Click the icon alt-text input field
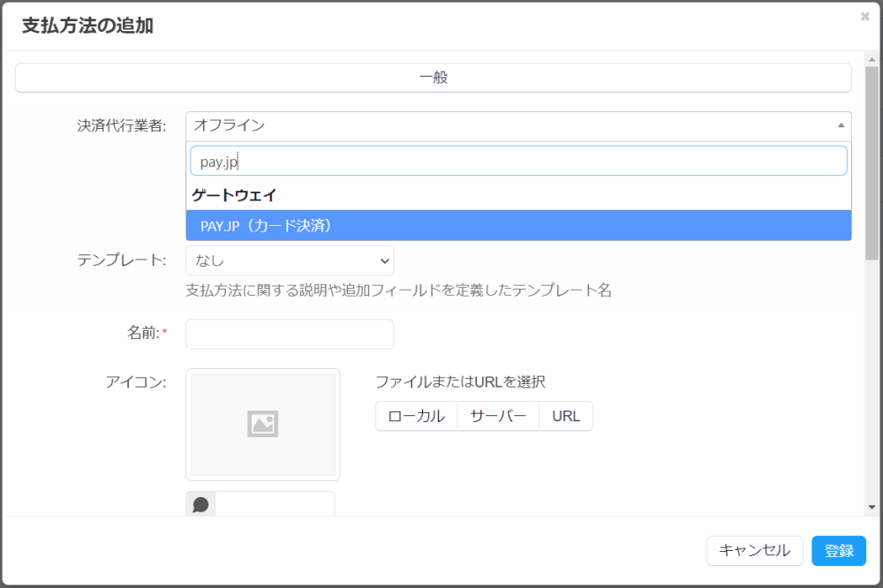Viewport: 883px width, 588px height. (x=275, y=505)
